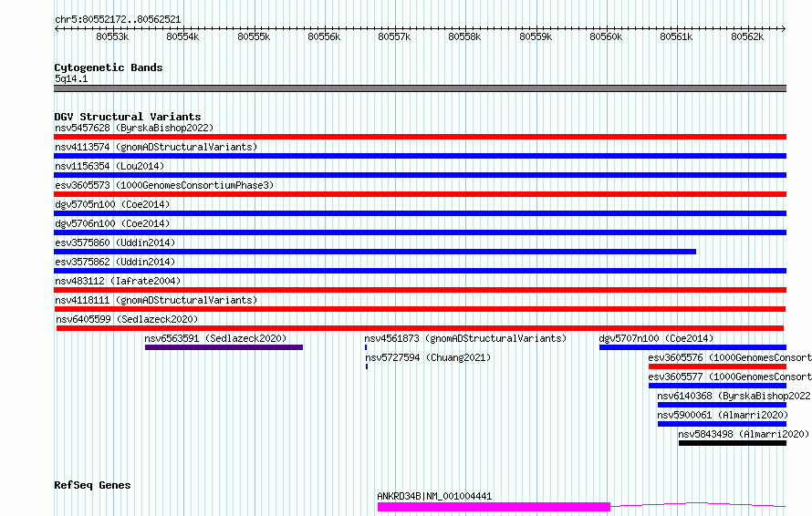812x516 pixels.
Task: Open esv3605573 (1000GenomesConsortiumPhase3) label
Action: (164, 185)
